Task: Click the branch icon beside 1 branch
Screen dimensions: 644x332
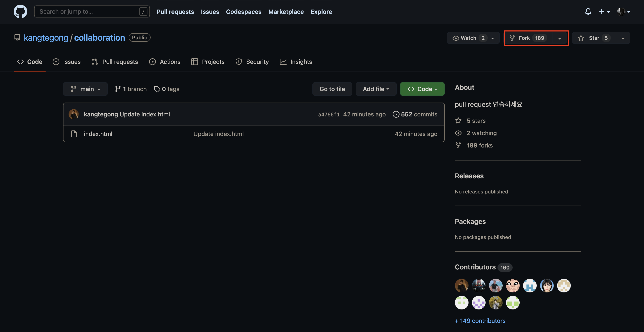Action: pyautogui.click(x=118, y=89)
